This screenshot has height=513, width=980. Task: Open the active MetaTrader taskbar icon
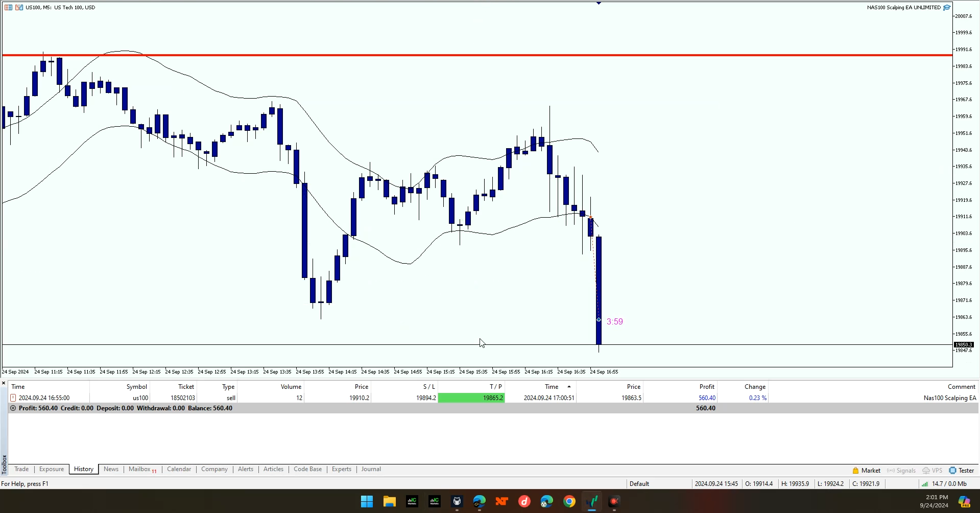pos(592,501)
